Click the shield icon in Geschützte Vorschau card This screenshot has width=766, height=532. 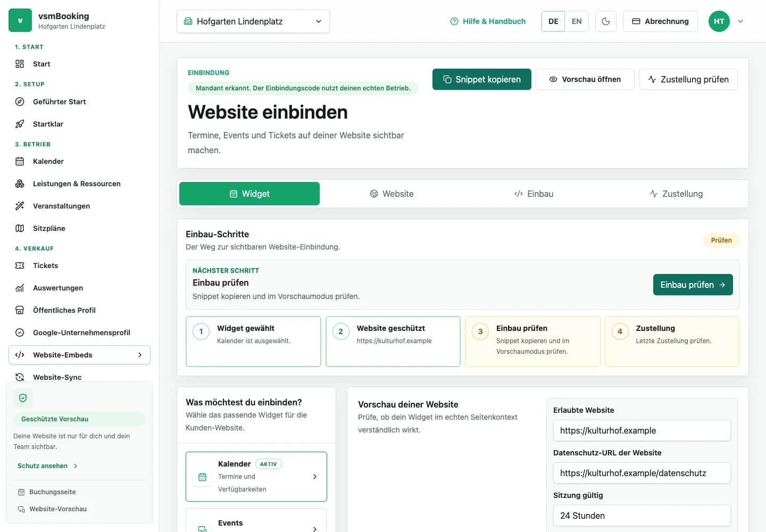pyautogui.click(x=23, y=398)
